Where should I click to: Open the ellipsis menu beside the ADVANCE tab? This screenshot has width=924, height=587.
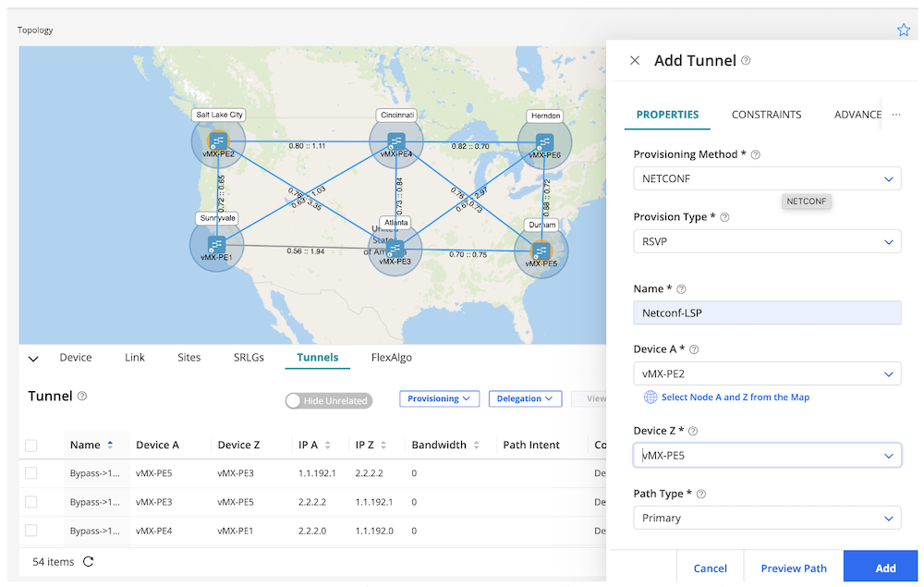895,115
